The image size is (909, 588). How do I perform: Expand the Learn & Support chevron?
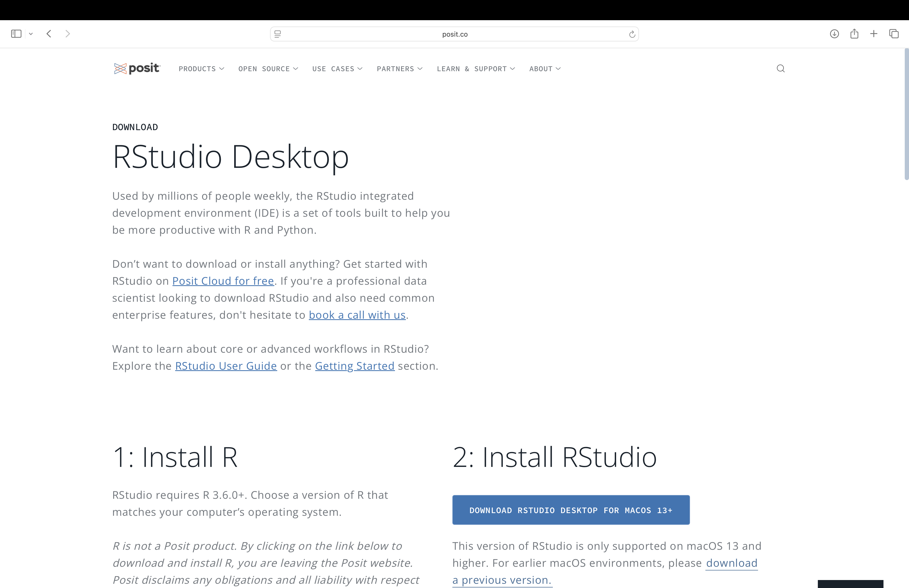click(x=512, y=69)
